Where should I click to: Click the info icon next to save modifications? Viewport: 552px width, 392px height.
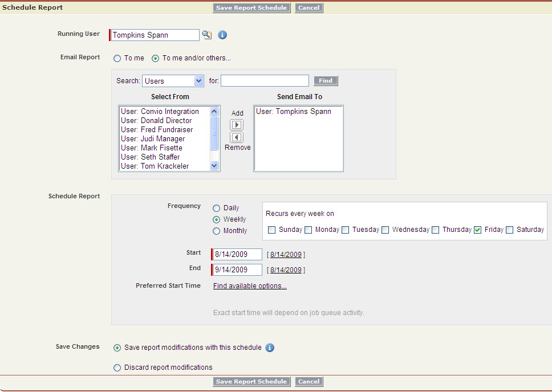(270, 348)
